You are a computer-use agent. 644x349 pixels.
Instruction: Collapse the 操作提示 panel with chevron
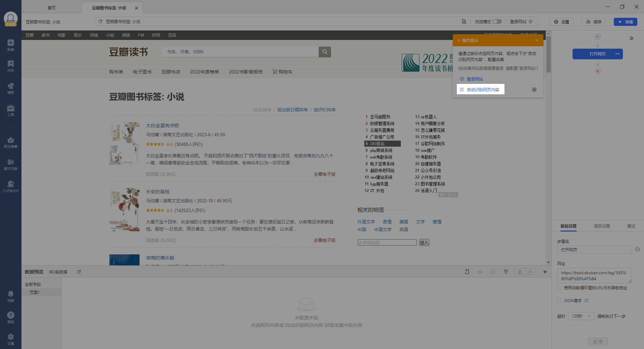[537, 40]
